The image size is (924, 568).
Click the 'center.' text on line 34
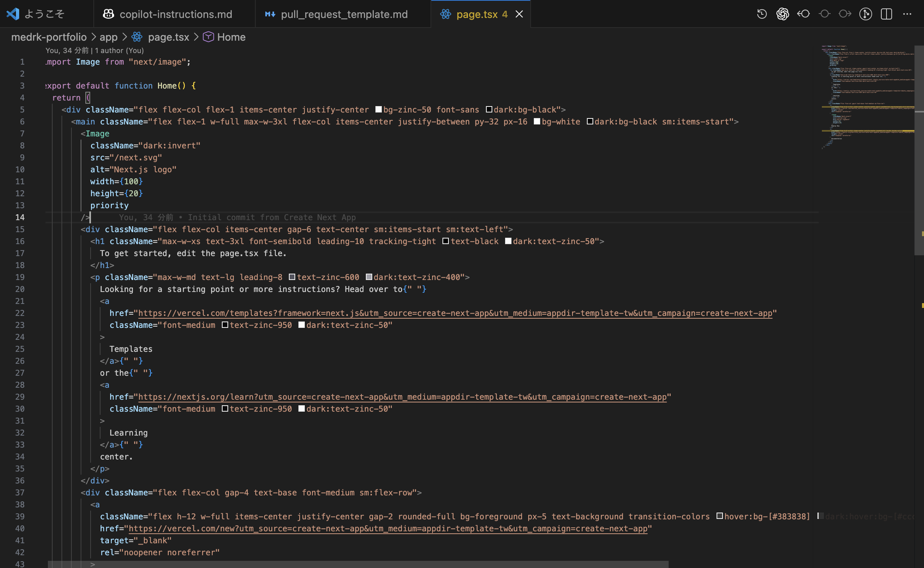pos(116,457)
